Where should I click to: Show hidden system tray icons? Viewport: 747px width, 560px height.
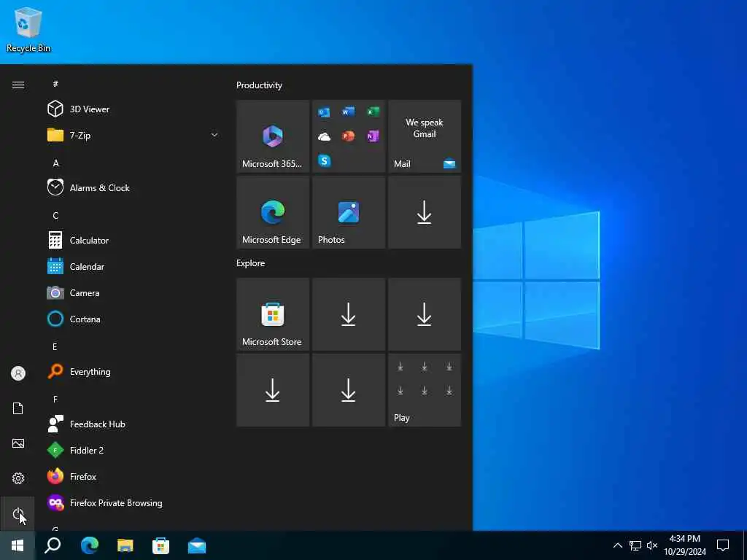617,545
